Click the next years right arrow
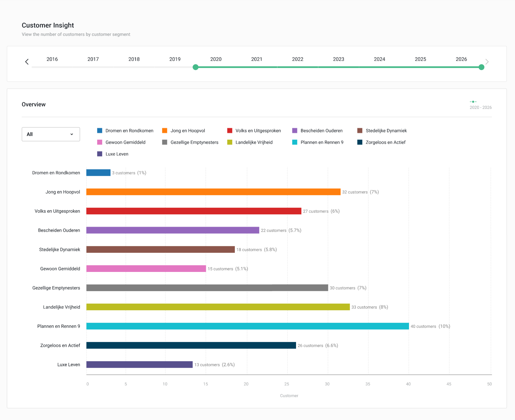The width and height of the screenshot is (515, 420). 487,62
